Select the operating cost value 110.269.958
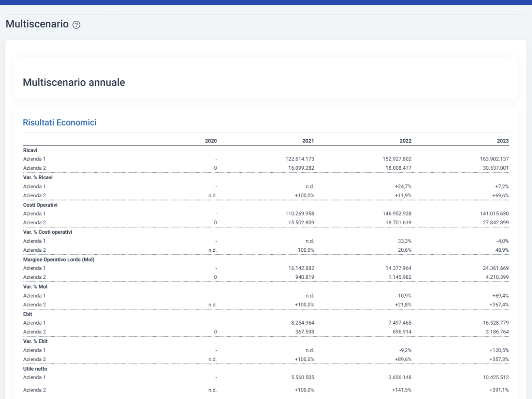The image size is (532, 399). [300, 213]
